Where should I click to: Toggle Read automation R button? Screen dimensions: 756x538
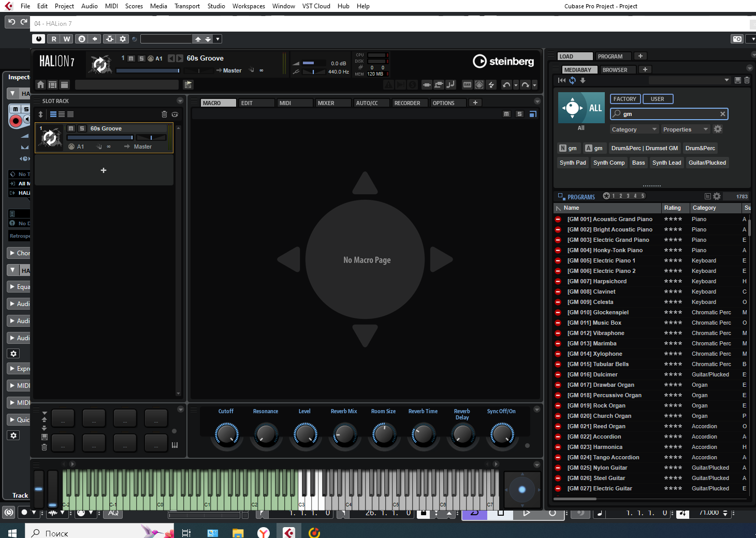[x=54, y=39]
